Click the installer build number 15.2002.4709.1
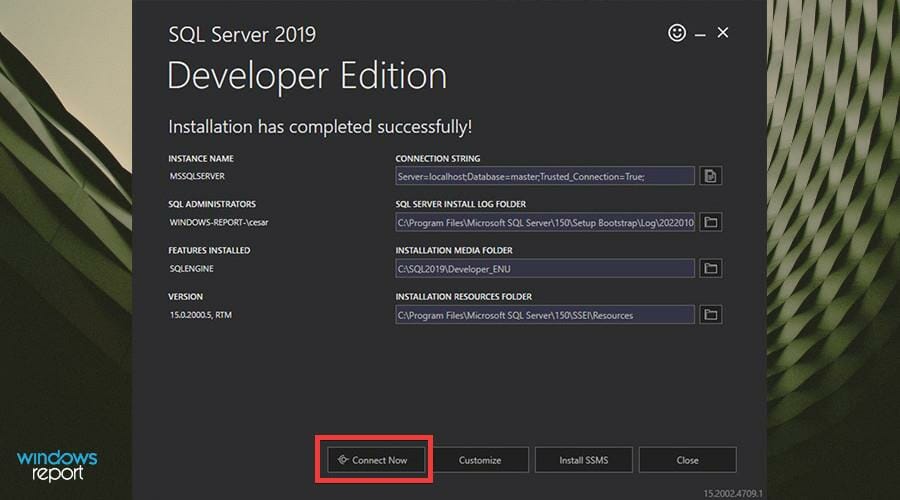 point(733,493)
